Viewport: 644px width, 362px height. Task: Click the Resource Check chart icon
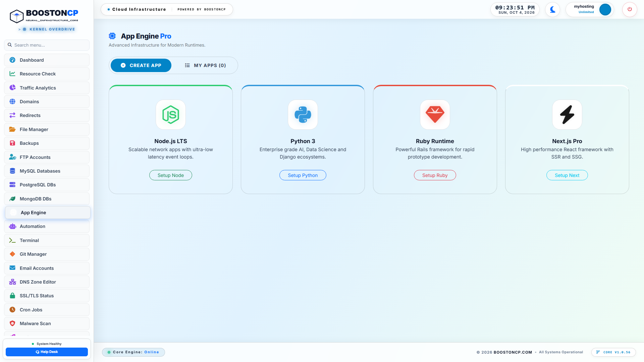click(12, 74)
